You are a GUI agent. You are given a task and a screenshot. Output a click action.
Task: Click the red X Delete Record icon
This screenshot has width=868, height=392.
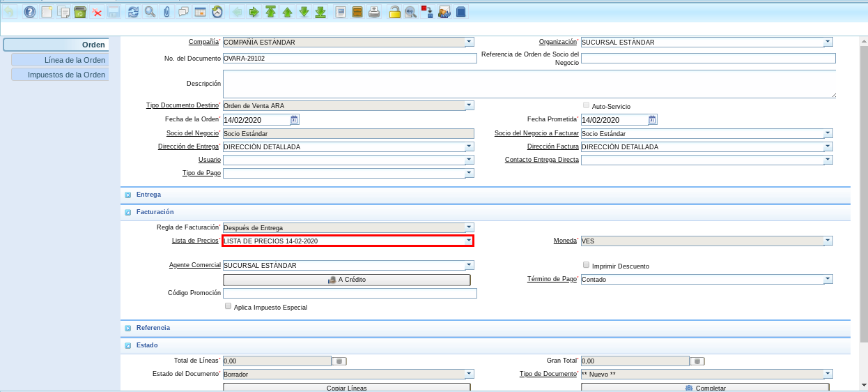tap(97, 12)
